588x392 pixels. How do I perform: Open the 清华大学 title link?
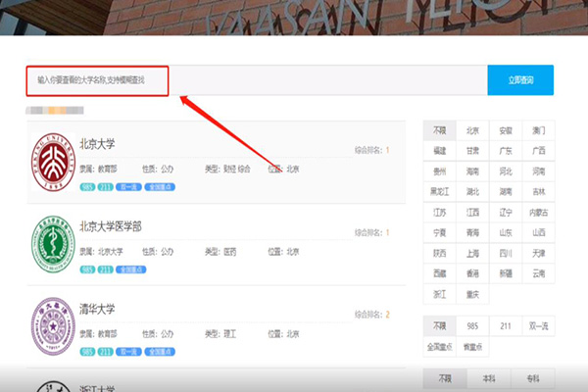coord(97,309)
